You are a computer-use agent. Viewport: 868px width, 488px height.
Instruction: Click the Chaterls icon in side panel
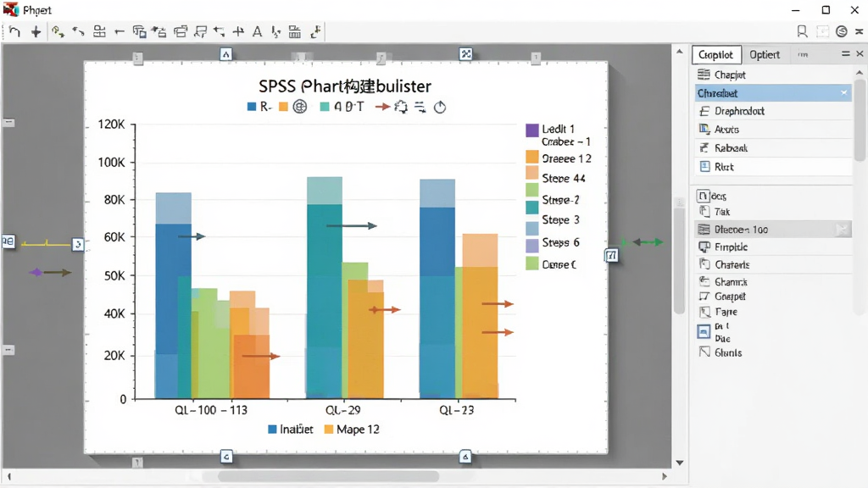[x=704, y=264]
